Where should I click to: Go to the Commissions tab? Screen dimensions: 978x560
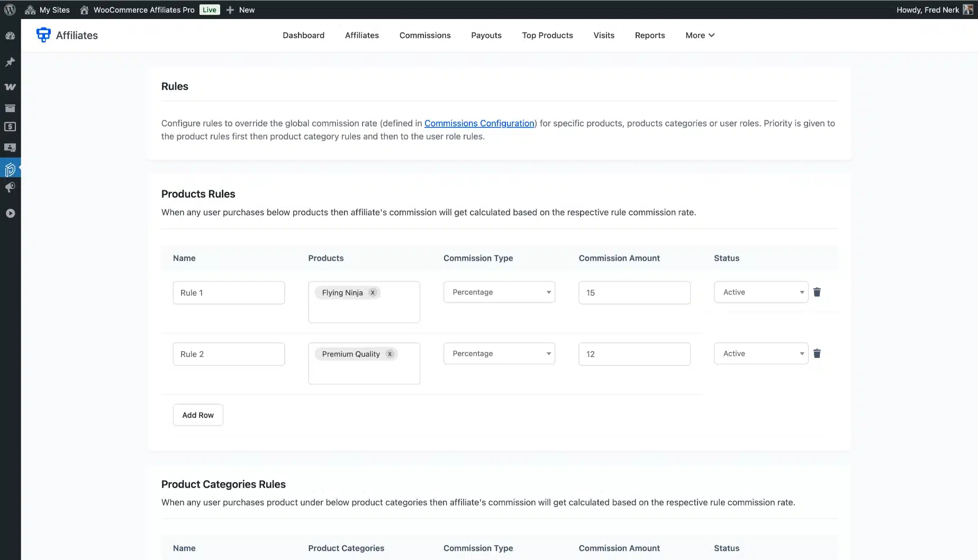(424, 35)
